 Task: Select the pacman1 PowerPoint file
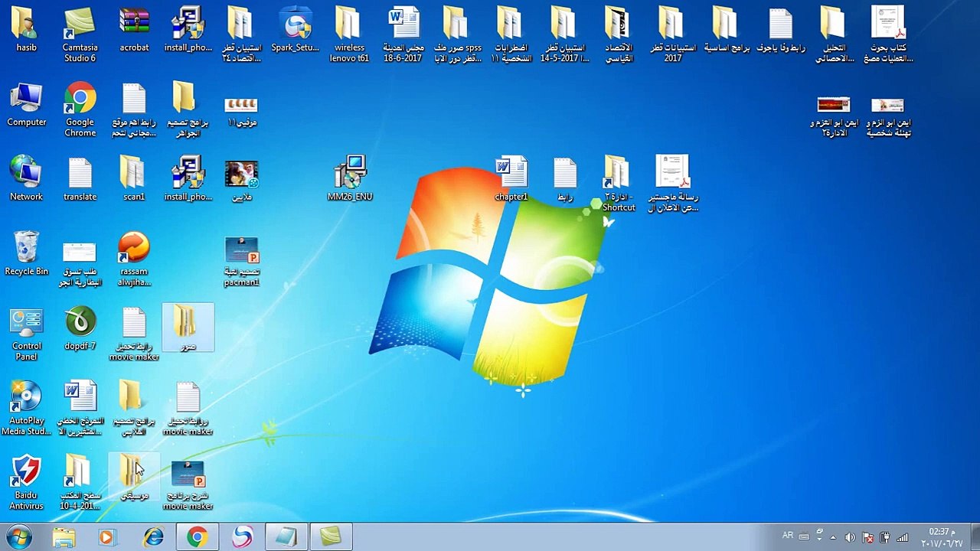241,261
